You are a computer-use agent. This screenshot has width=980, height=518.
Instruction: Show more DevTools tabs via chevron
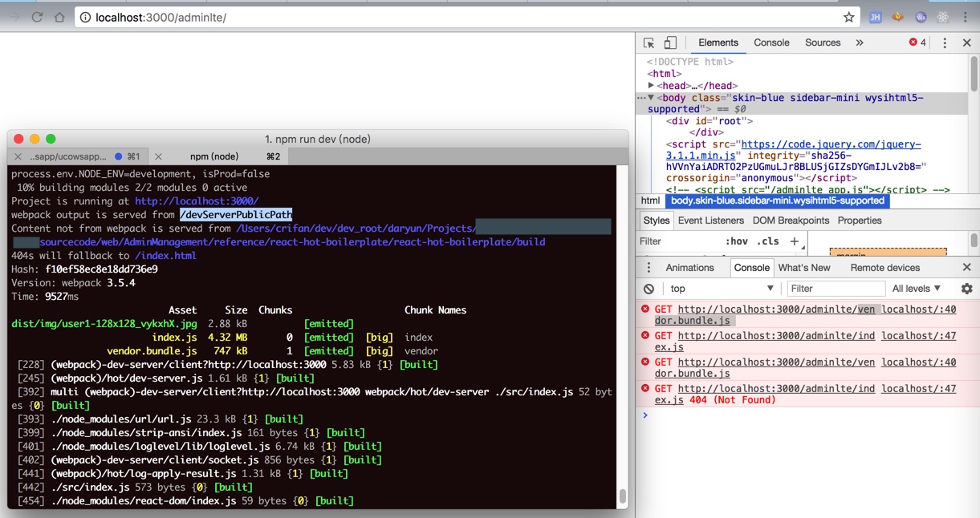(x=860, y=43)
